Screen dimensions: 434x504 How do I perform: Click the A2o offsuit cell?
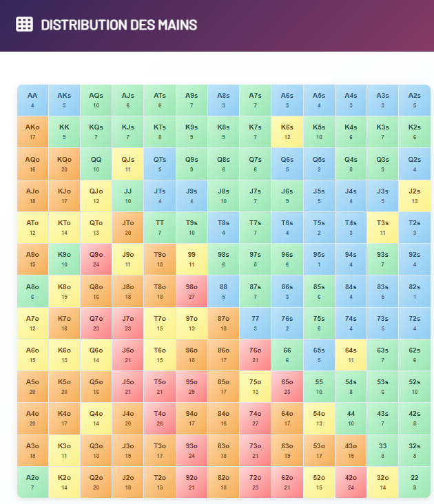click(x=32, y=482)
